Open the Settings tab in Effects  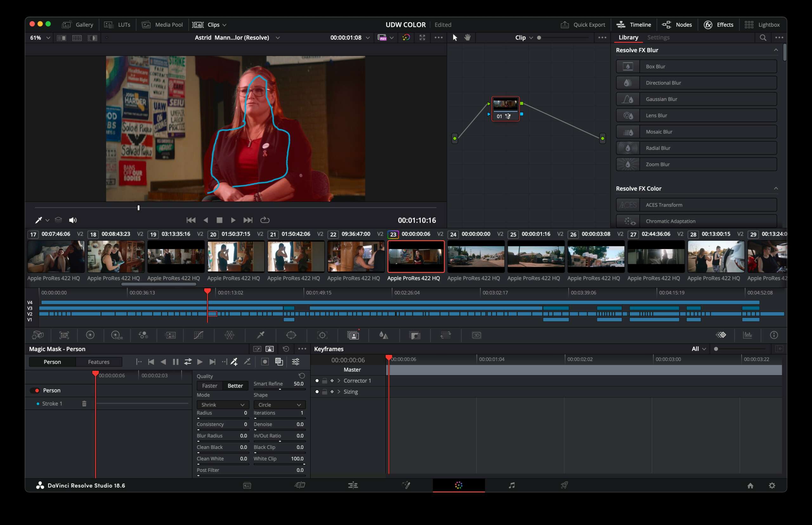click(658, 37)
